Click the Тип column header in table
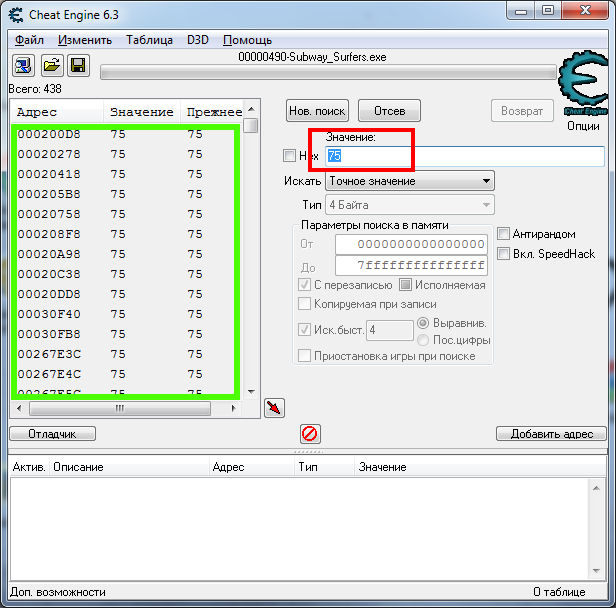This screenshot has height=608, width=616. click(324, 467)
